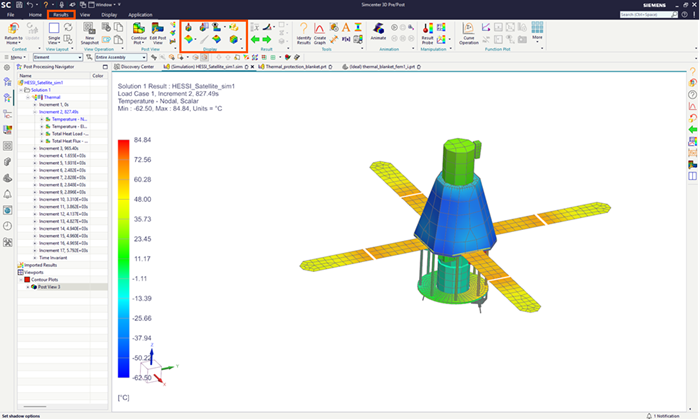
Task: Click the green left arrow on right toolbar
Action: [692, 129]
